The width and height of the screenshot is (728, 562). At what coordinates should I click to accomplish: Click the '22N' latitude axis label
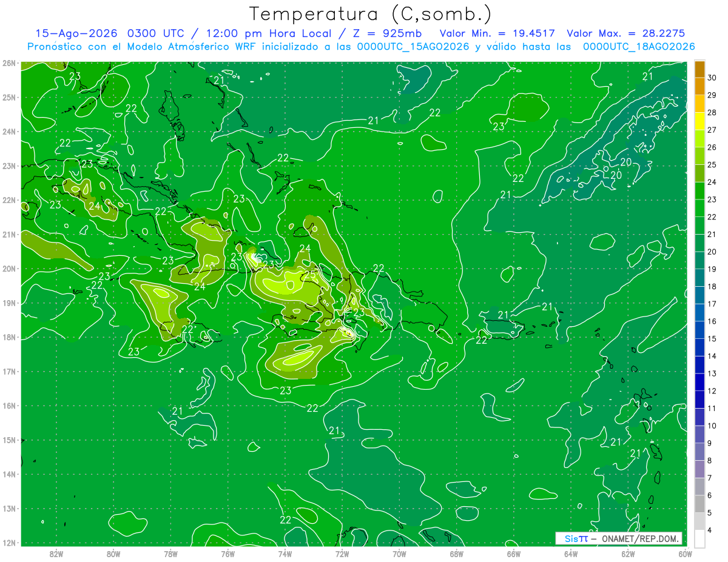[8, 200]
